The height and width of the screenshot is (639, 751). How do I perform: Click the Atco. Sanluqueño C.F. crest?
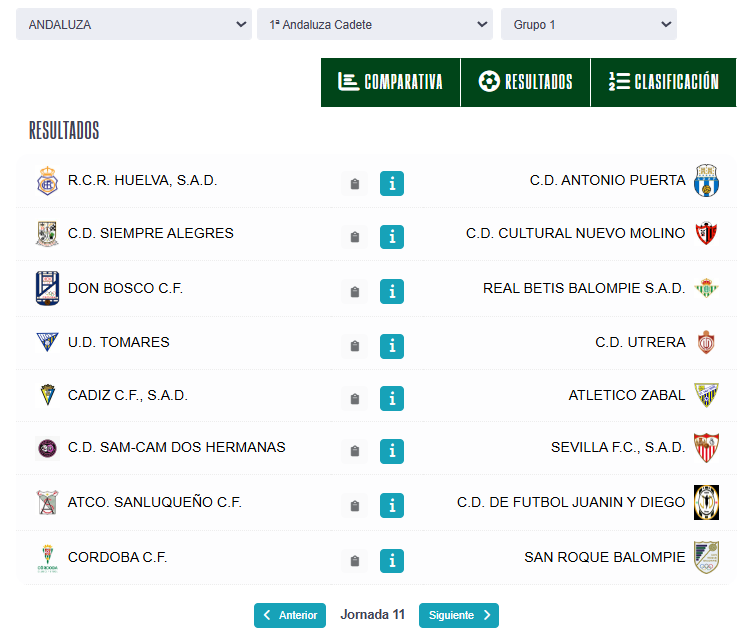coord(47,502)
